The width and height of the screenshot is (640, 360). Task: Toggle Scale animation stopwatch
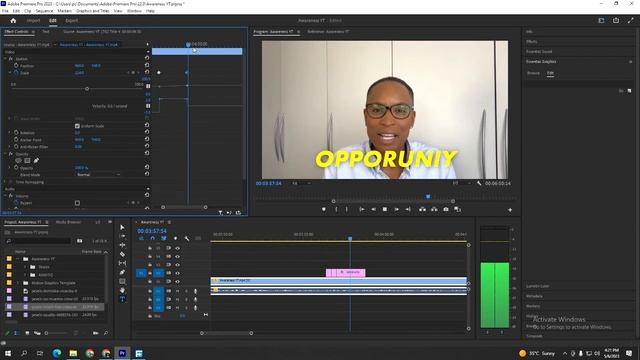(16, 73)
